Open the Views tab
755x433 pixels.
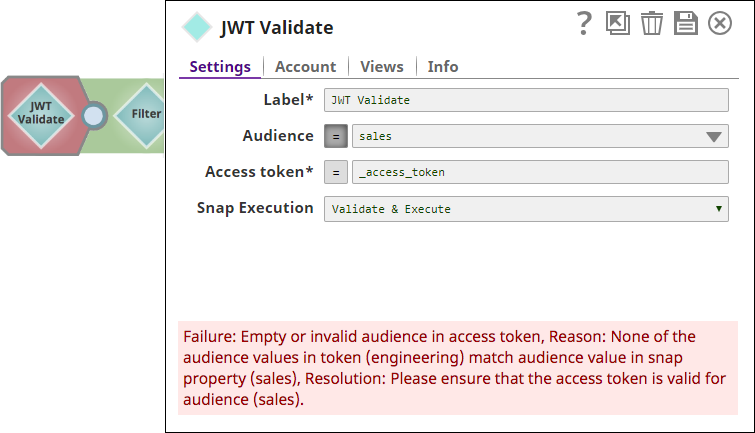pyautogui.click(x=382, y=67)
